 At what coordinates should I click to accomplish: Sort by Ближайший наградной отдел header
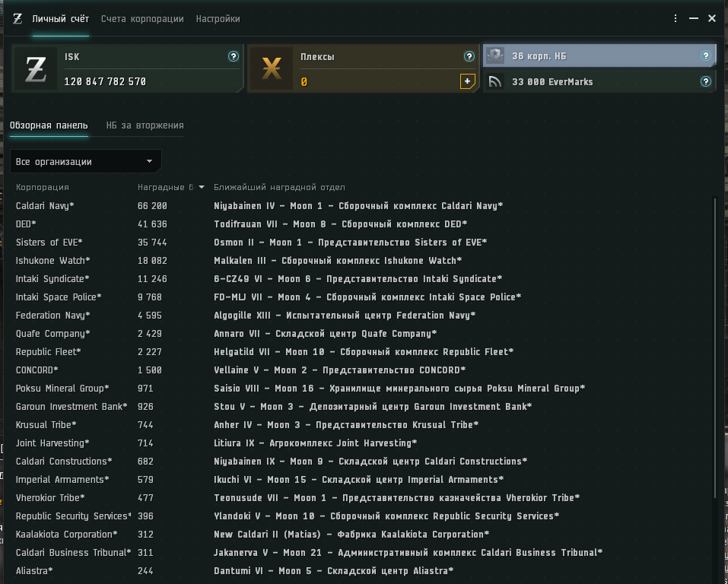279,187
